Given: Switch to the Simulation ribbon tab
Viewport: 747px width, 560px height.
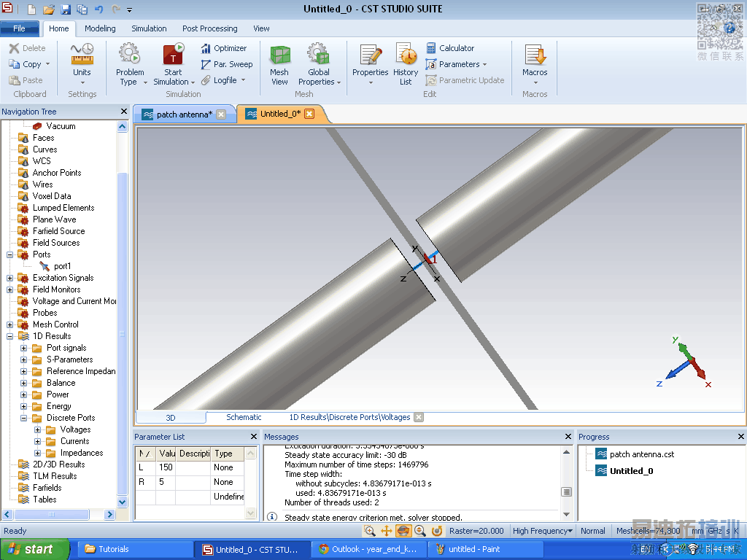Looking at the screenshot, I should tap(149, 28).
